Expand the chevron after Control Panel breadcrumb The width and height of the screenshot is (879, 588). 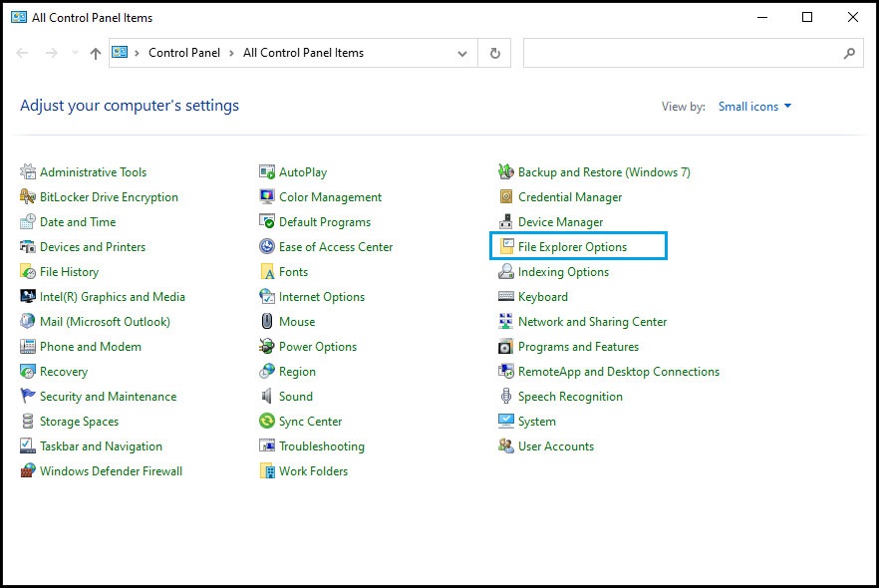[x=231, y=53]
